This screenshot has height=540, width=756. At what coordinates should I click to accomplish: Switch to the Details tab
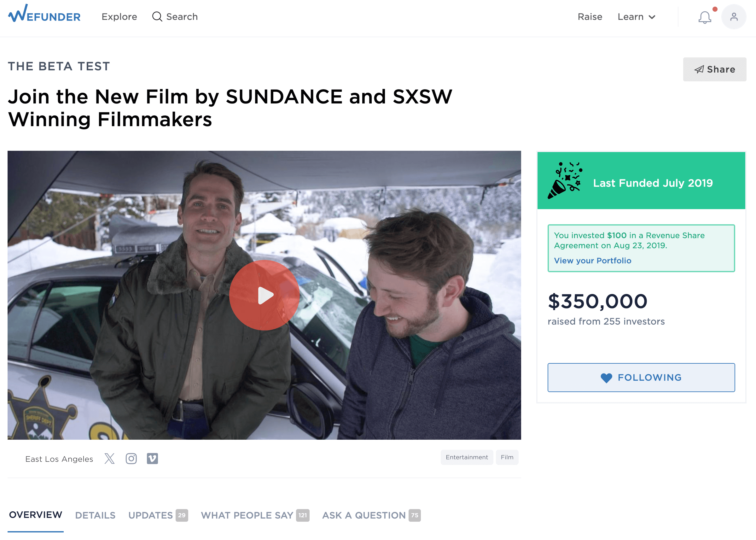pyautogui.click(x=96, y=515)
